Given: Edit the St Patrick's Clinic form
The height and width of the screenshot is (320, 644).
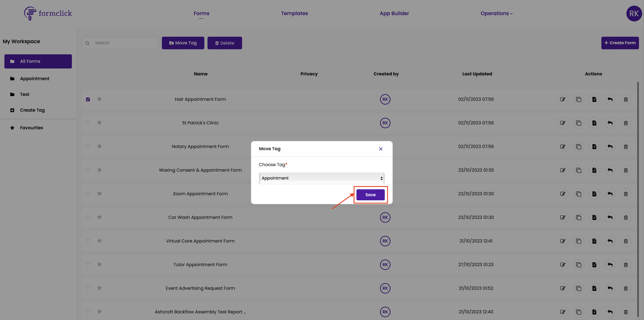Looking at the screenshot, I should (563, 123).
